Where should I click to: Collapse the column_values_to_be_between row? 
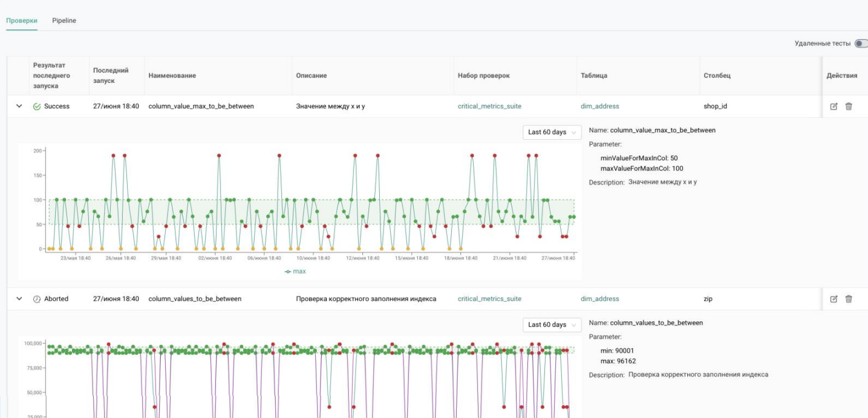click(19, 299)
